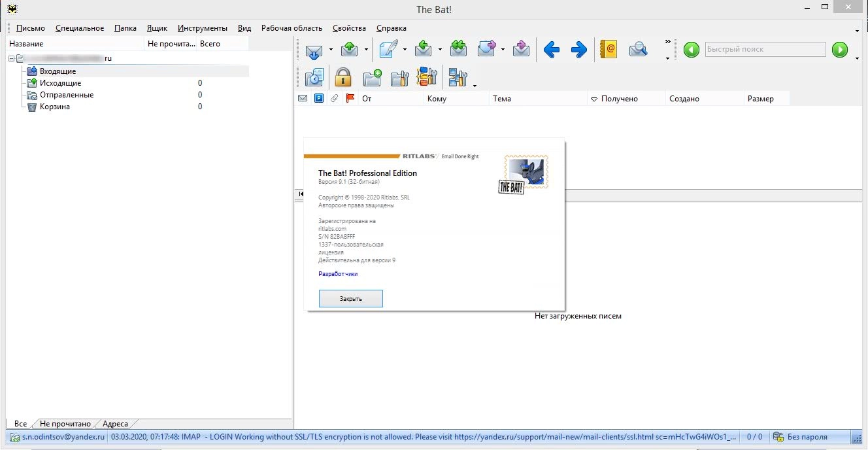
Task: Open the Ящик menu
Action: [157, 28]
